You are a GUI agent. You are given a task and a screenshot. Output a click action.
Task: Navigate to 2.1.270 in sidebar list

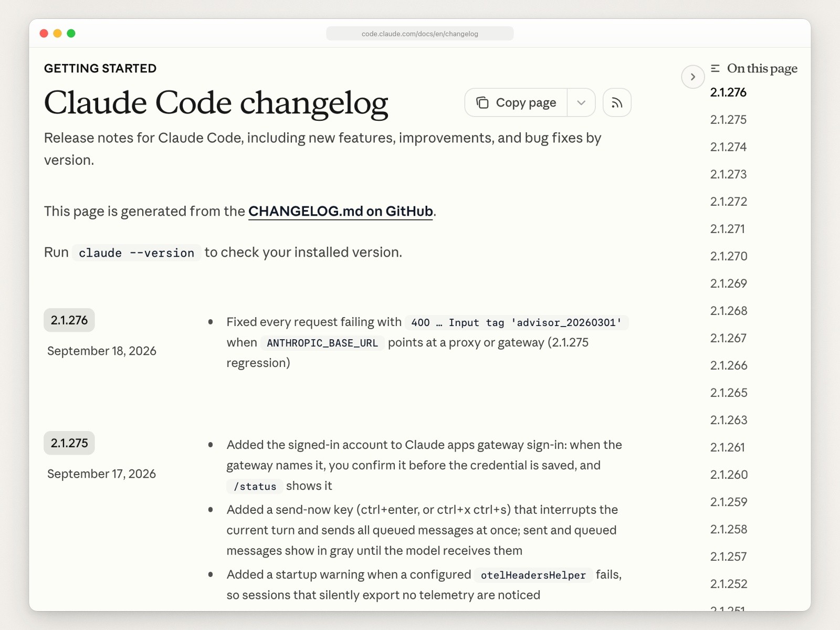(729, 256)
